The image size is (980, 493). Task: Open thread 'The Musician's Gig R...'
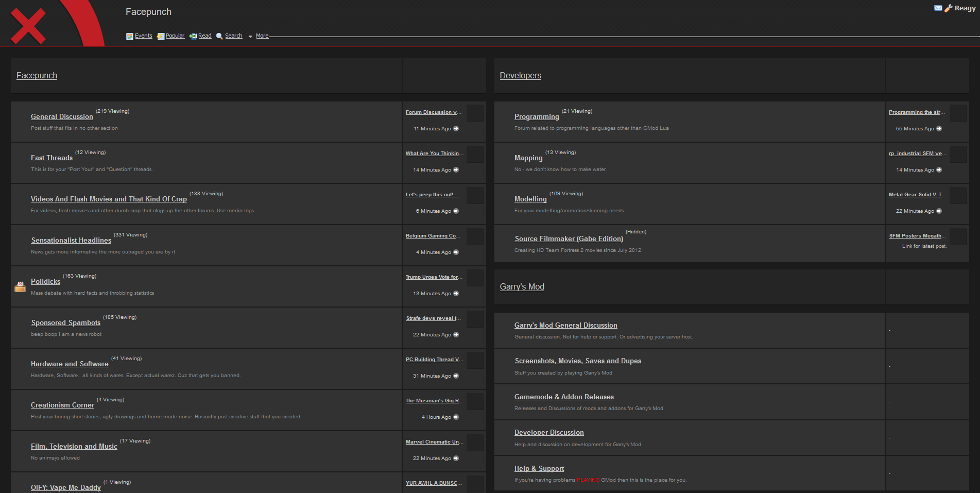pos(435,401)
